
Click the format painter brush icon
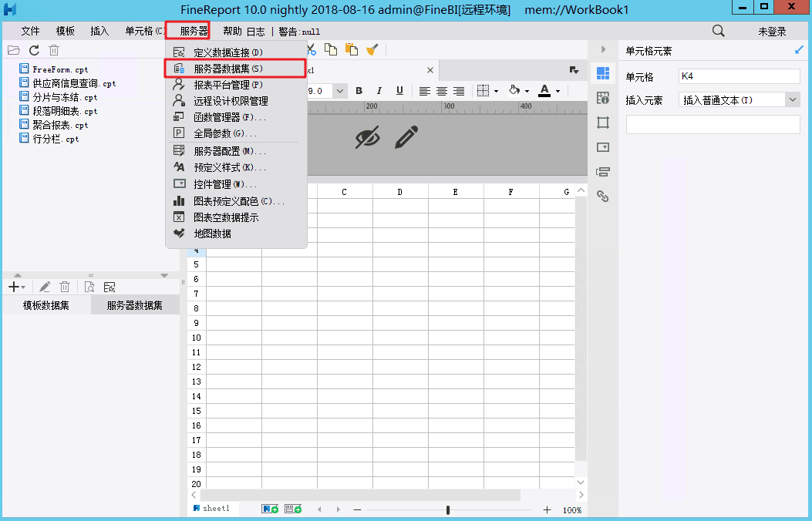(372, 49)
